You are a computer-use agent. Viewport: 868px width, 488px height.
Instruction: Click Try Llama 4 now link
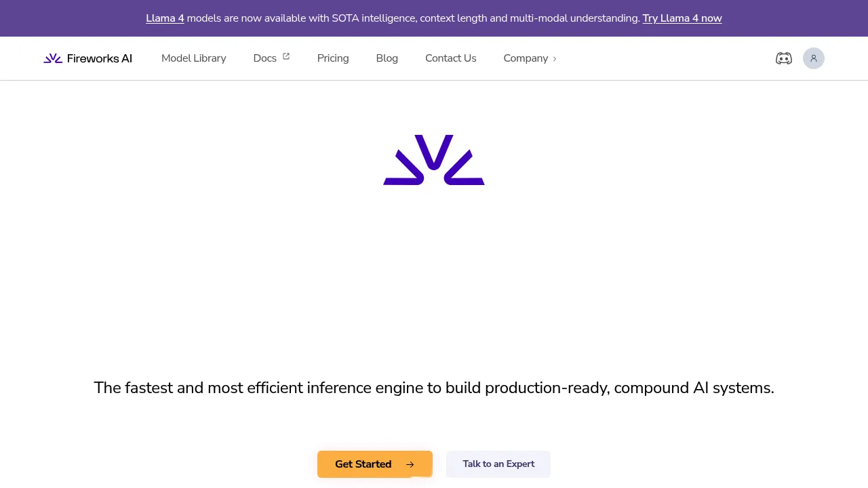[x=682, y=18]
